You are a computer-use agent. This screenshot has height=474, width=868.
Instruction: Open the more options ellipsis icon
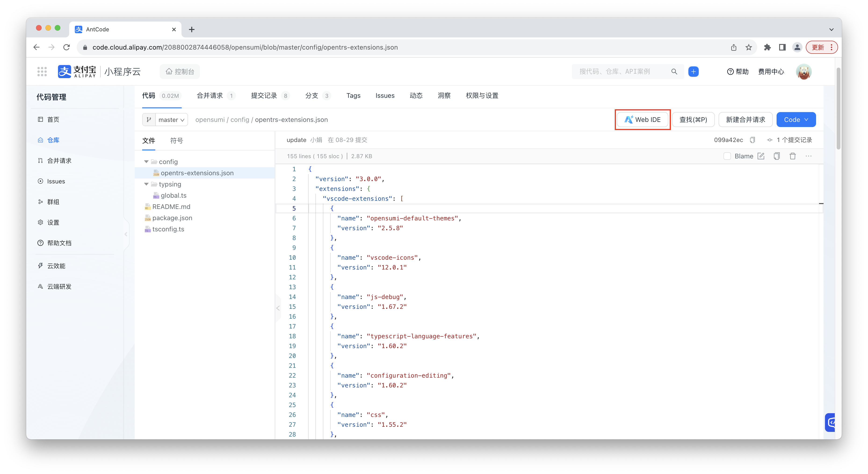click(x=809, y=156)
